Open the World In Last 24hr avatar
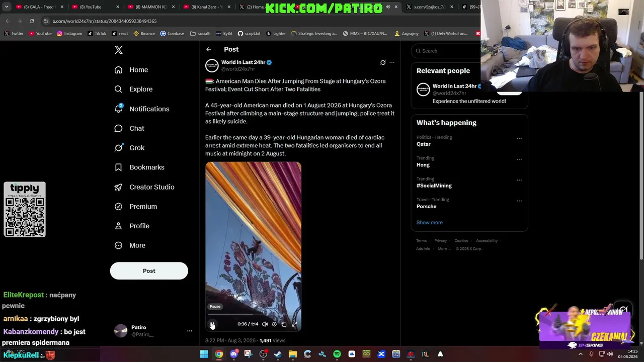The width and height of the screenshot is (644, 362). click(x=212, y=65)
